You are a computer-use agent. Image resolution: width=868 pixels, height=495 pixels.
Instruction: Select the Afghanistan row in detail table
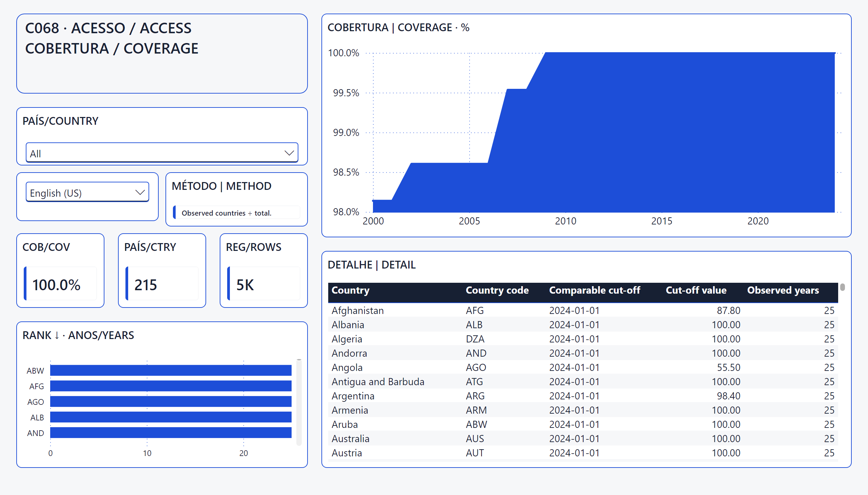click(x=583, y=311)
